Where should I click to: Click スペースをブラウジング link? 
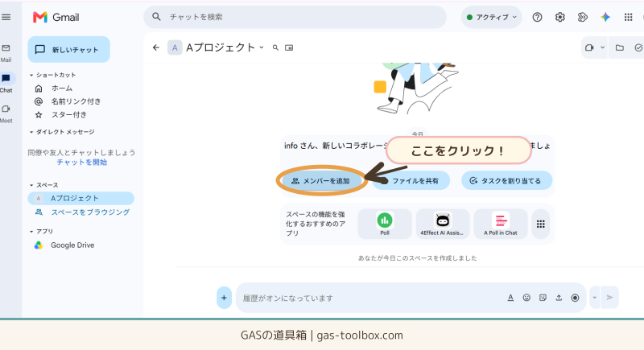click(90, 212)
